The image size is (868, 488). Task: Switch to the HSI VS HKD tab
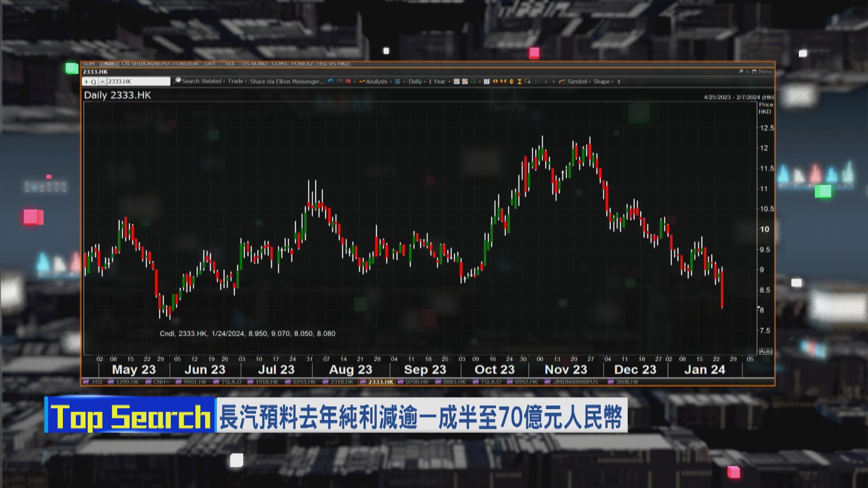pyautogui.click(x=333, y=64)
